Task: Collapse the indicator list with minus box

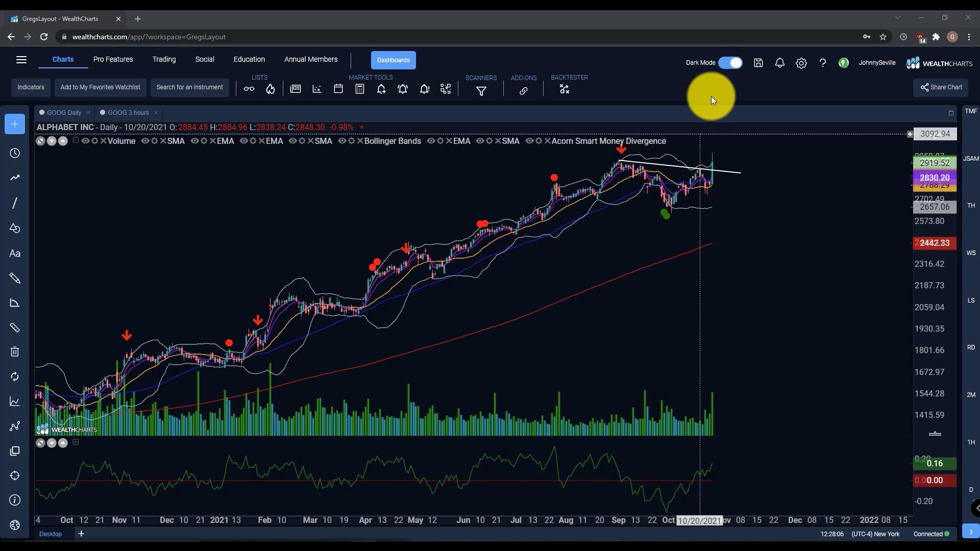Action: [76, 140]
